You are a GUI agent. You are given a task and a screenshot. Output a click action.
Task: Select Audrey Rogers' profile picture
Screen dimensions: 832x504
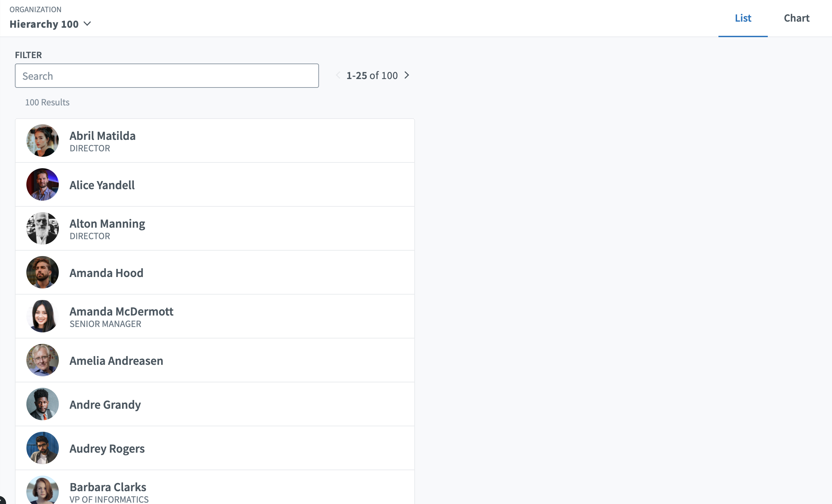(43, 448)
